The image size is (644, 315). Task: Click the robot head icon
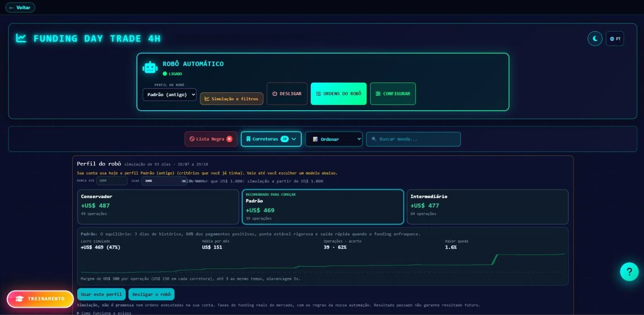pyautogui.click(x=150, y=68)
